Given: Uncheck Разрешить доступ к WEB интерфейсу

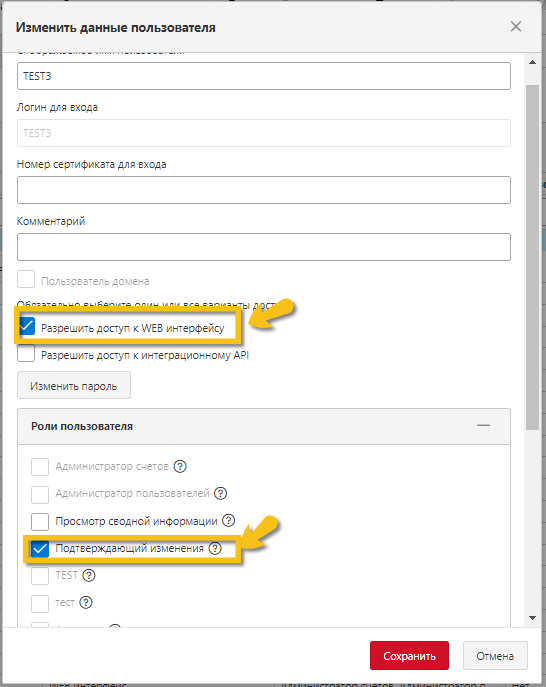Looking at the screenshot, I should [26, 327].
